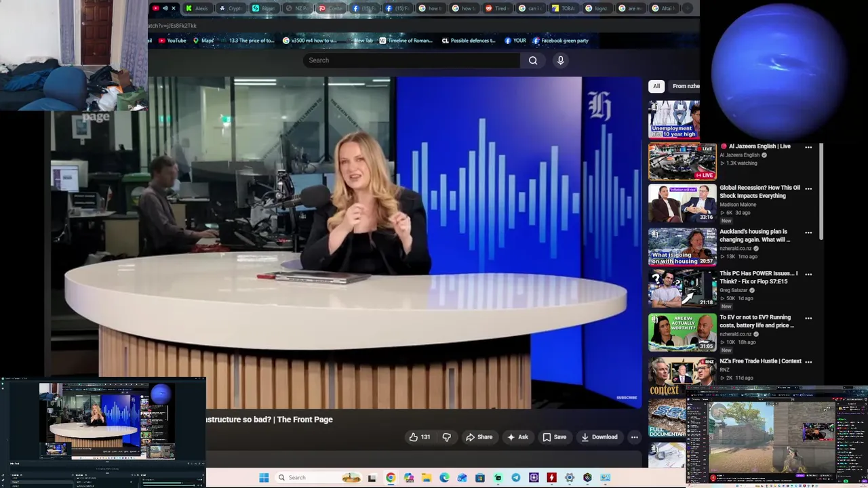Click the Greg Salazar channel name

pos(734,290)
